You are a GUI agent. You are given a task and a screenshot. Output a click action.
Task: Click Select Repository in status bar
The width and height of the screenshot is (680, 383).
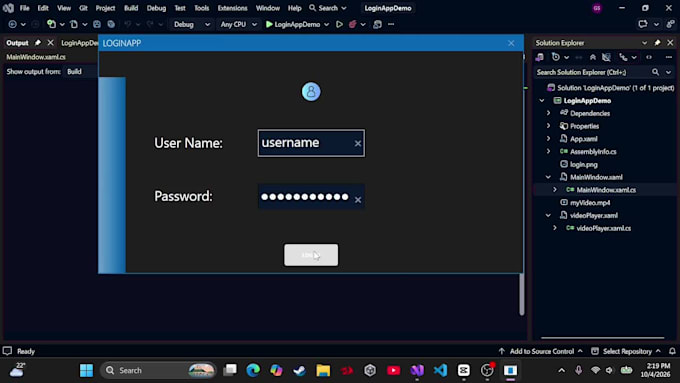click(x=626, y=351)
